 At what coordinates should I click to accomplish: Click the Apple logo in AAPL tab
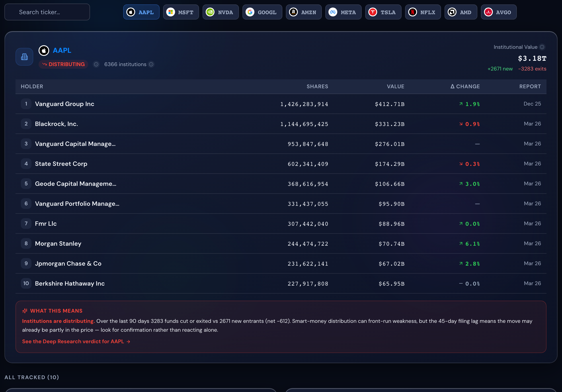(x=131, y=12)
